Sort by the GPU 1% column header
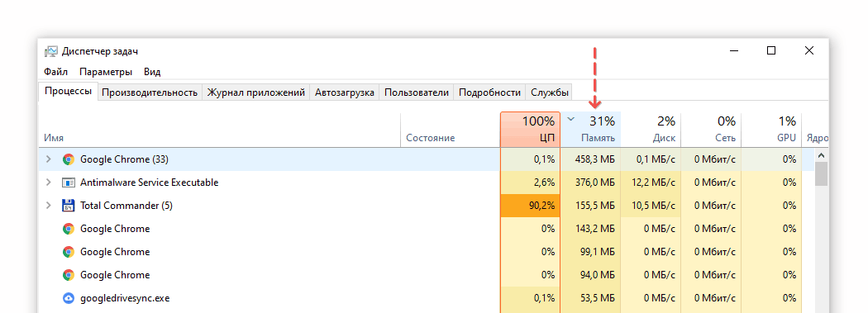The image size is (868, 313). coord(771,130)
